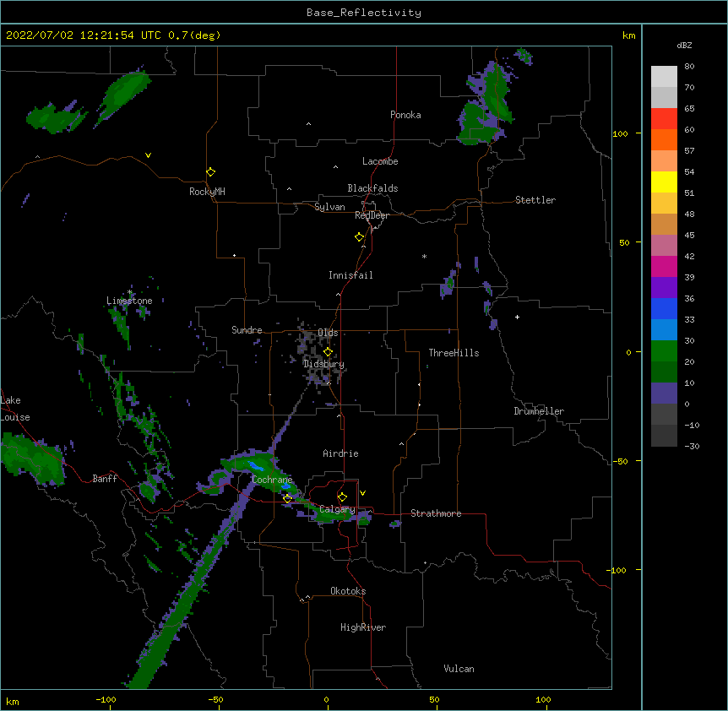
Task: Click the green echo cluster east of Ponoka
Action: (x=487, y=105)
